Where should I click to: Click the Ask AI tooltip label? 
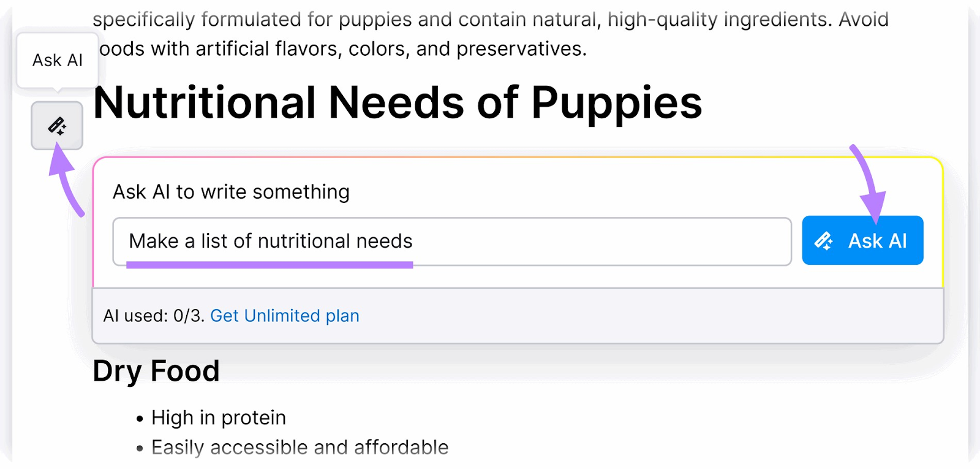point(58,60)
